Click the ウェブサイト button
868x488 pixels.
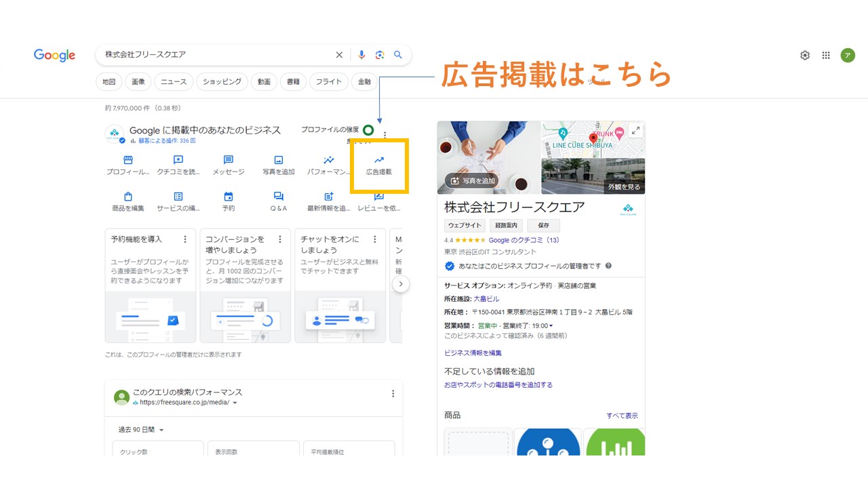pyautogui.click(x=465, y=226)
